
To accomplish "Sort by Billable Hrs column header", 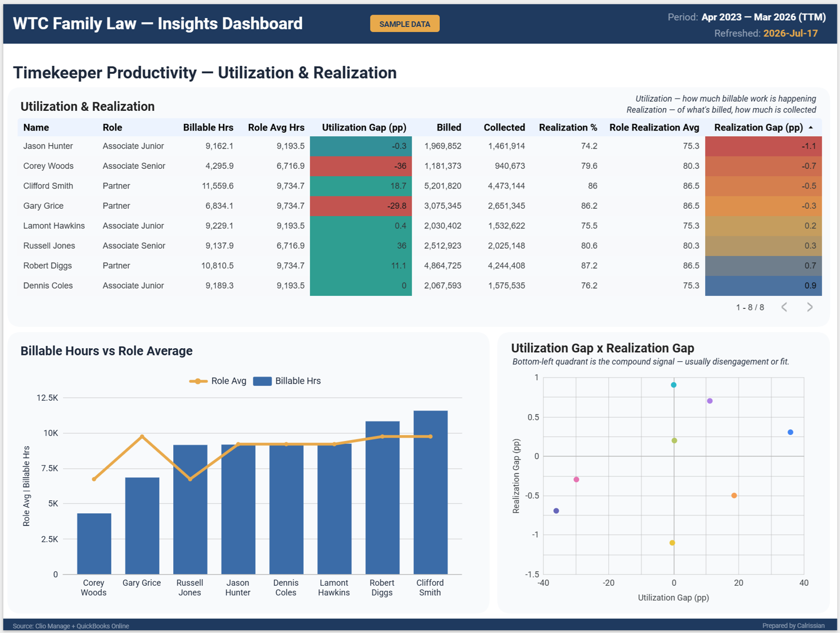I will 208,128.
